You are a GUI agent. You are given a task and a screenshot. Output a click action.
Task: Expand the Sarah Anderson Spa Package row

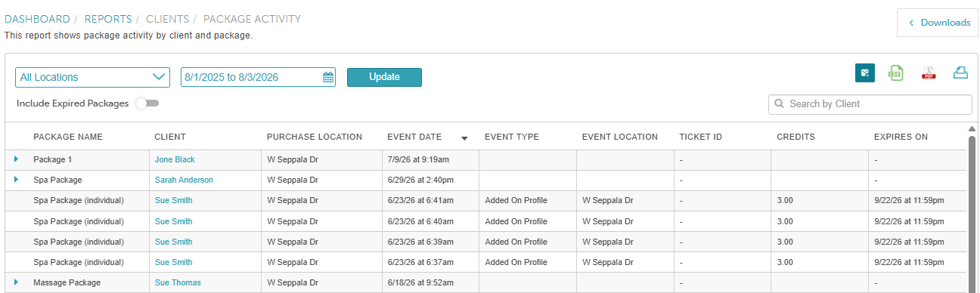tap(16, 180)
